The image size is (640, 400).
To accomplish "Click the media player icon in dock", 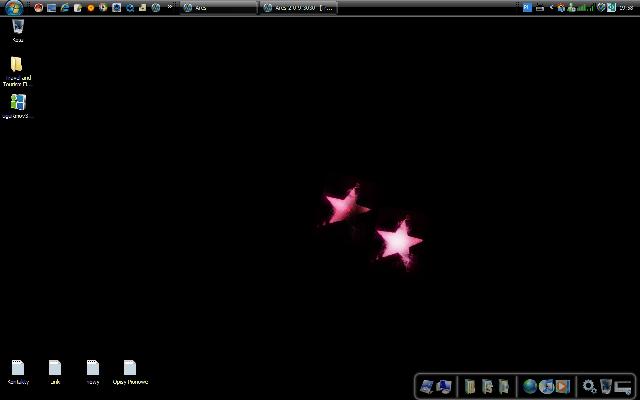I will pos(562,386).
